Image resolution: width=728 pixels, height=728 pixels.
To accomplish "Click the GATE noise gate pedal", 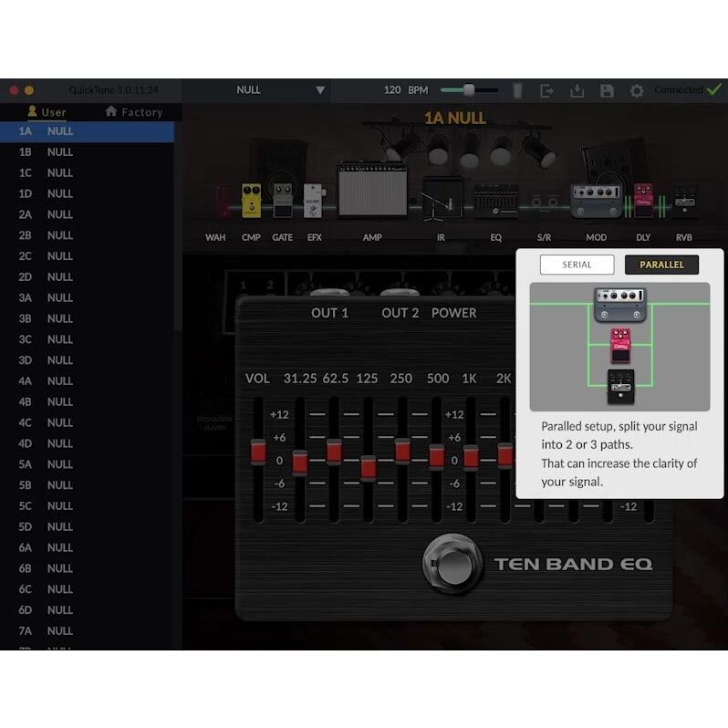I will tap(283, 201).
